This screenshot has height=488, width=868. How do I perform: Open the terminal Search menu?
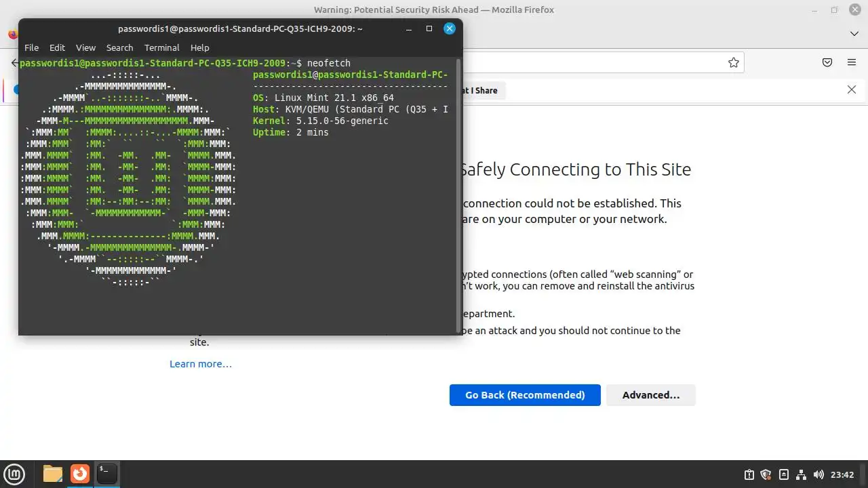[x=119, y=47]
